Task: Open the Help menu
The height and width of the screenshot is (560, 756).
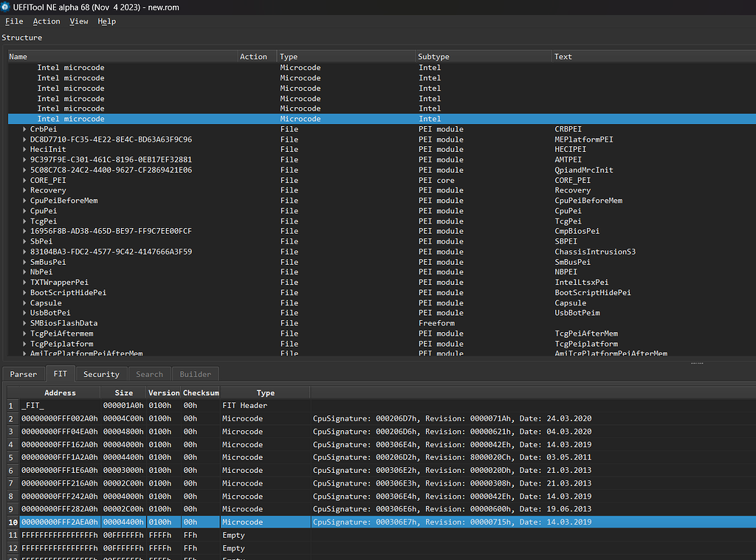Action: click(107, 21)
